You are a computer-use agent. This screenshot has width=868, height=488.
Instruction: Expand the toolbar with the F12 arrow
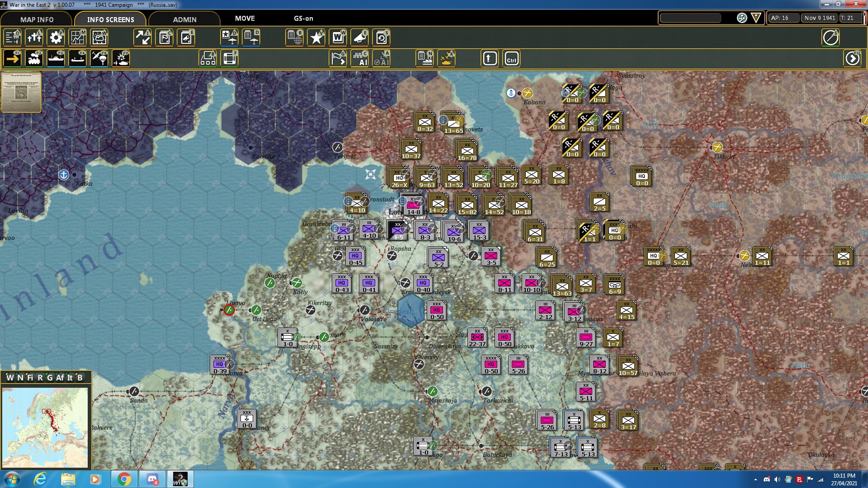coord(852,58)
